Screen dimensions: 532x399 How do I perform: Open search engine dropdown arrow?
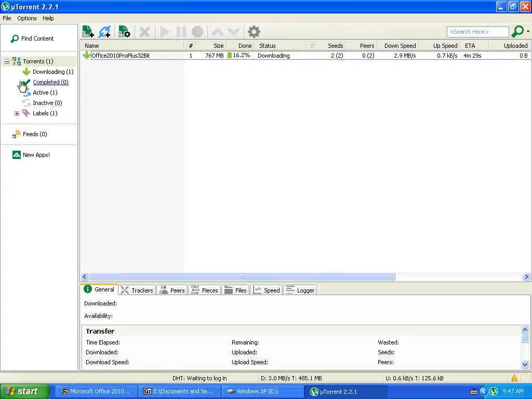point(528,32)
